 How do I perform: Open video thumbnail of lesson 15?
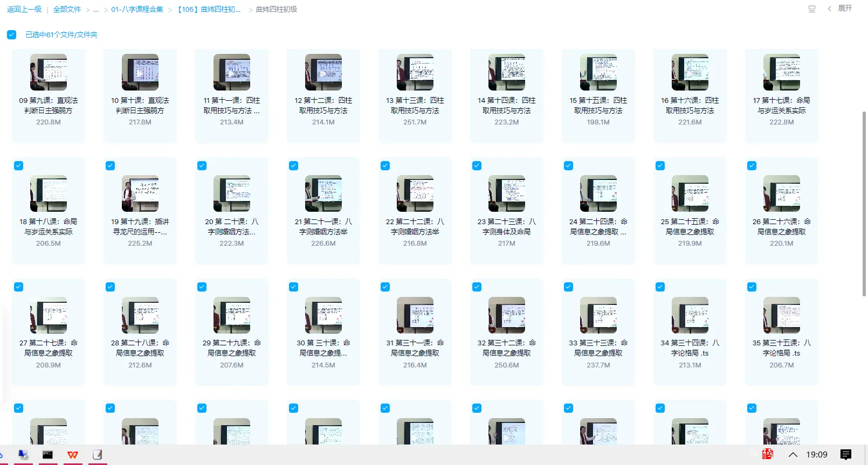pos(598,72)
